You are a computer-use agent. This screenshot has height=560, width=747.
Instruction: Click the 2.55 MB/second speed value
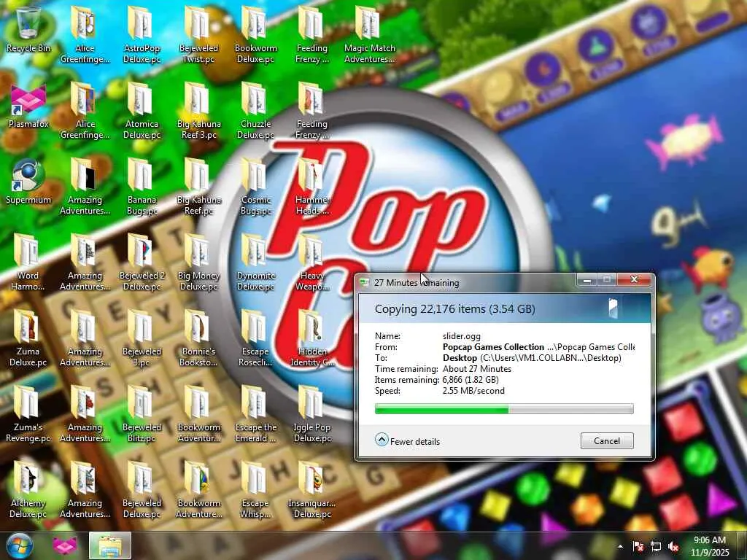(x=473, y=391)
